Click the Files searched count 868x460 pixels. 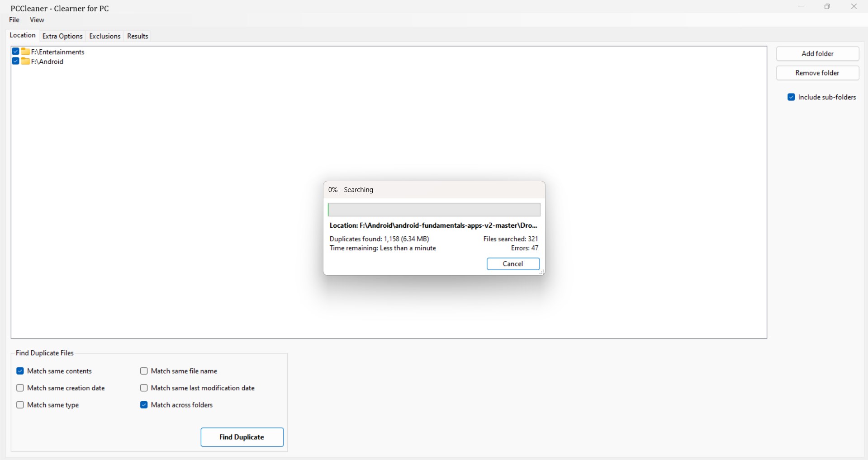pyautogui.click(x=511, y=239)
